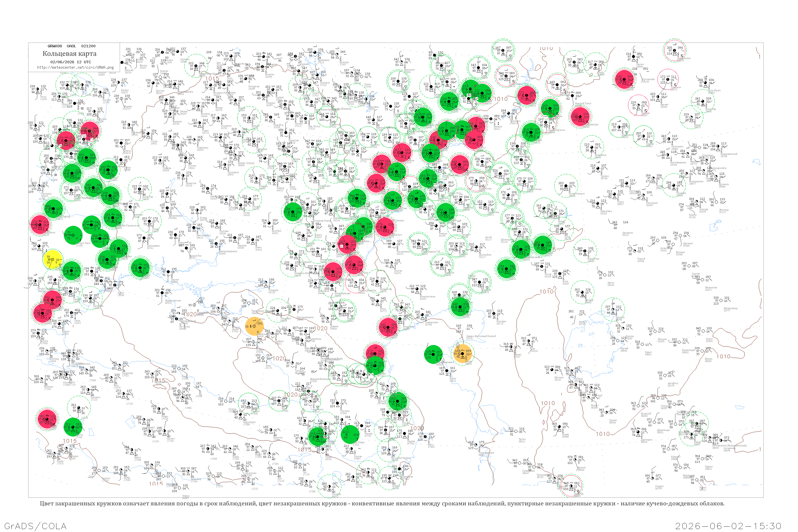Click the timestamp "2026-06-02-15:30"
The image size is (798, 532).
tap(729, 526)
